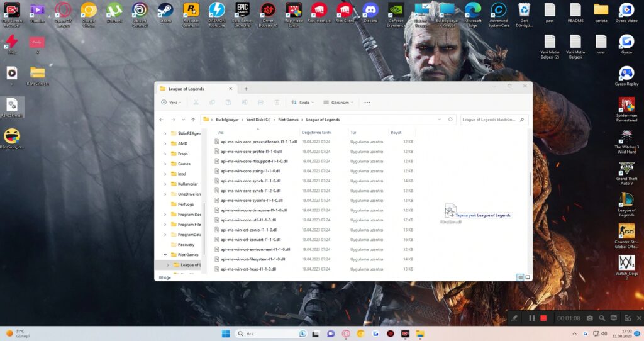Pause the screen recording
This screenshot has width=644, height=341.
click(x=532, y=318)
